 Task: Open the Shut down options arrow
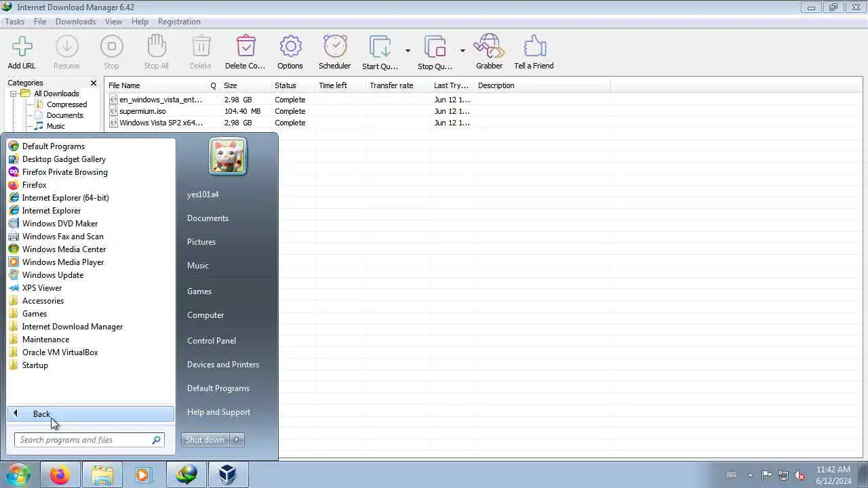(237, 440)
